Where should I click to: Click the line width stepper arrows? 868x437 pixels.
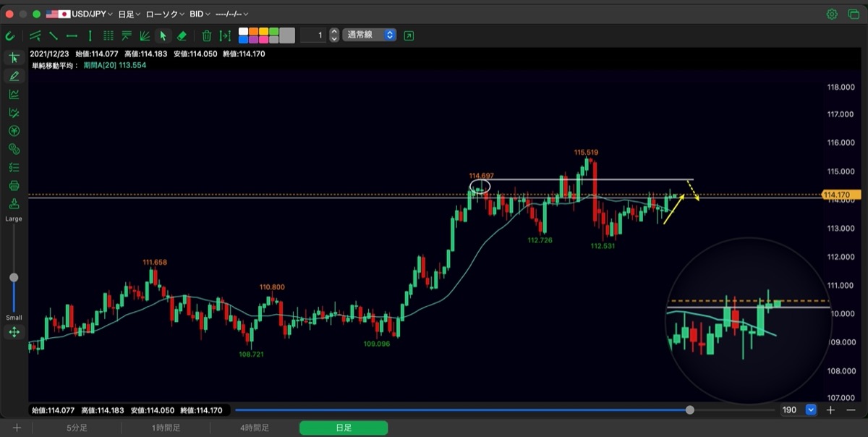pyautogui.click(x=334, y=35)
